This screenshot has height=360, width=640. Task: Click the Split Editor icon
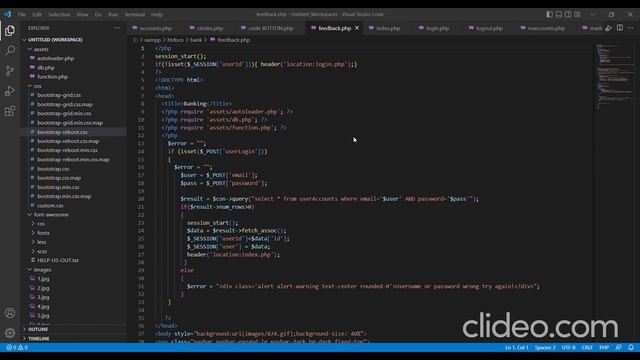point(620,28)
